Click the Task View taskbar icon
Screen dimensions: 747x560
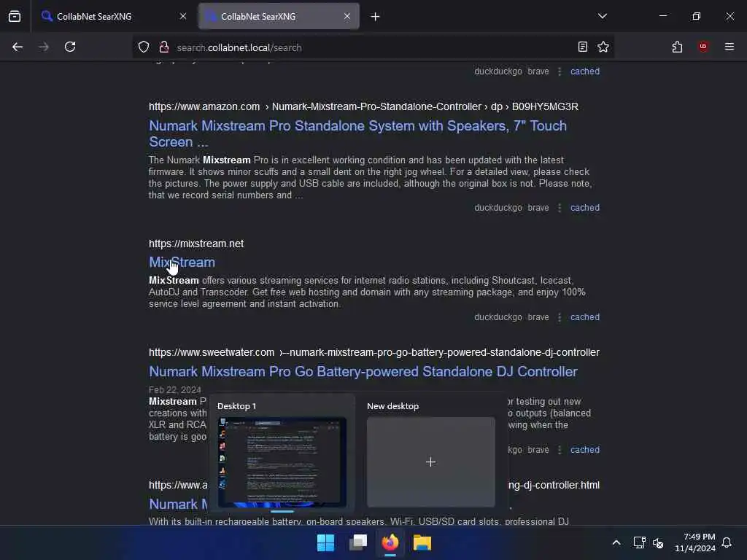pos(358,542)
